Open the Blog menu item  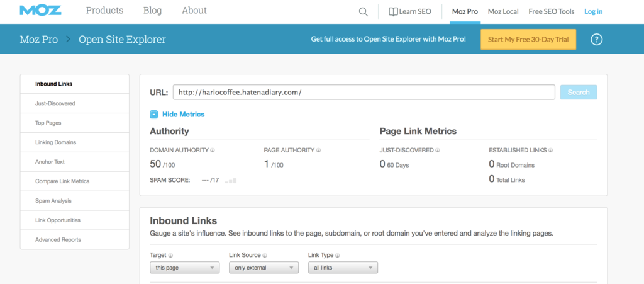(x=152, y=10)
